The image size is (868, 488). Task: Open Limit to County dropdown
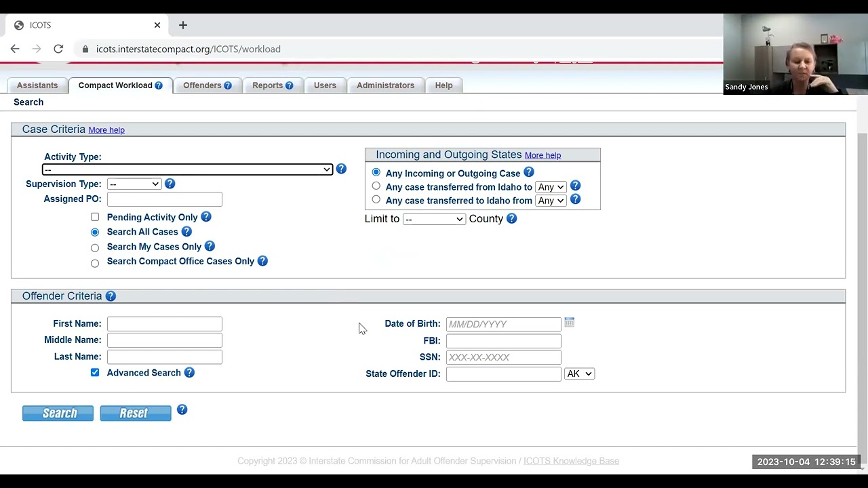[x=434, y=219]
